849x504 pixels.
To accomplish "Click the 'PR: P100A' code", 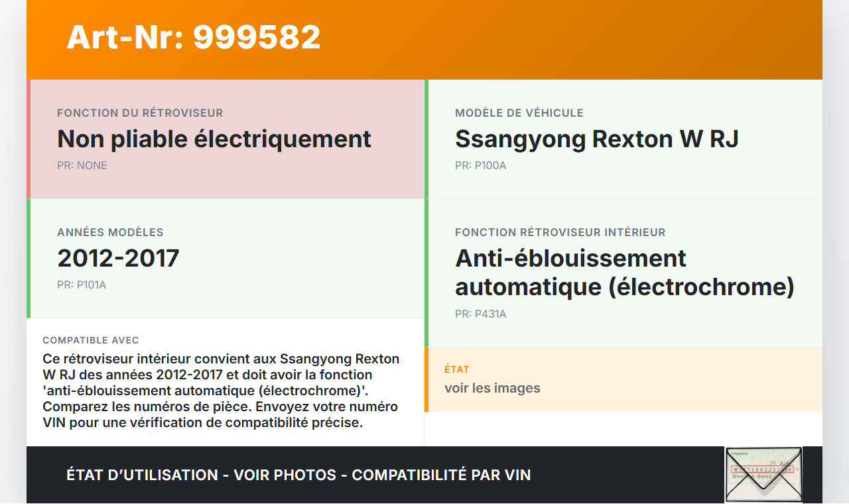I will [x=480, y=166].
